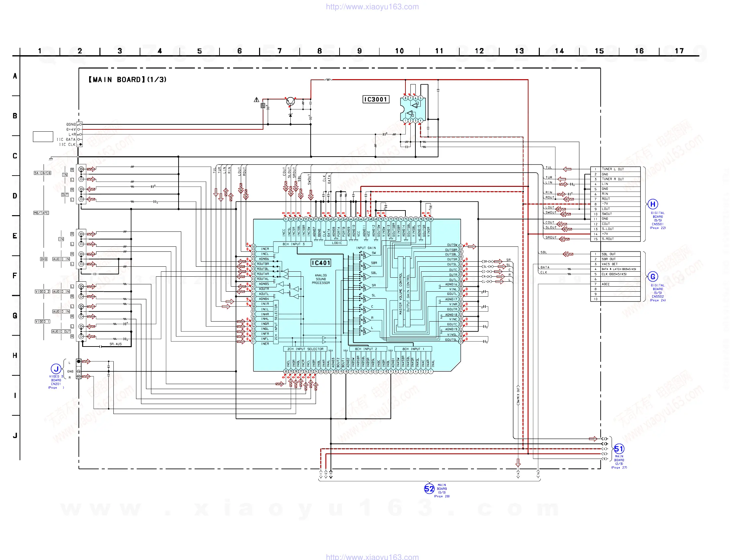Select the SA-CD/CD input label

tap(43, 173)
